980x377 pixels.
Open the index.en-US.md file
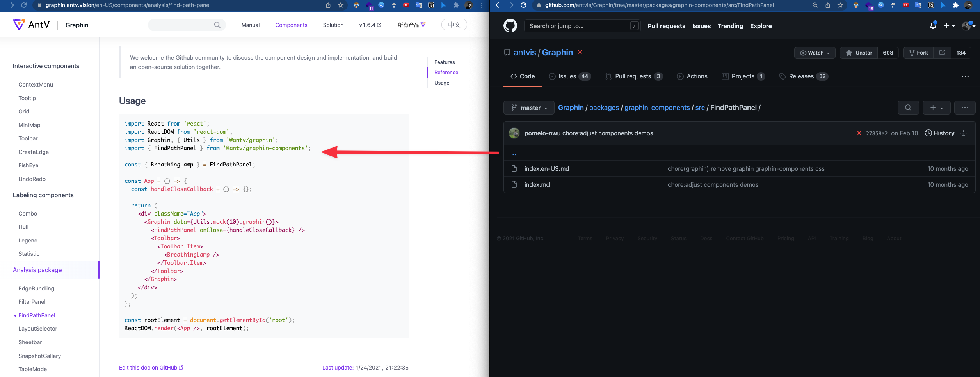(x=546, y=168)
